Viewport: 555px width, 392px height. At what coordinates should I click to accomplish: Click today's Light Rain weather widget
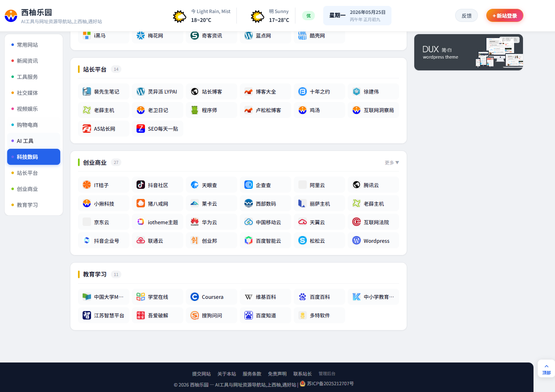click(202, 16)
